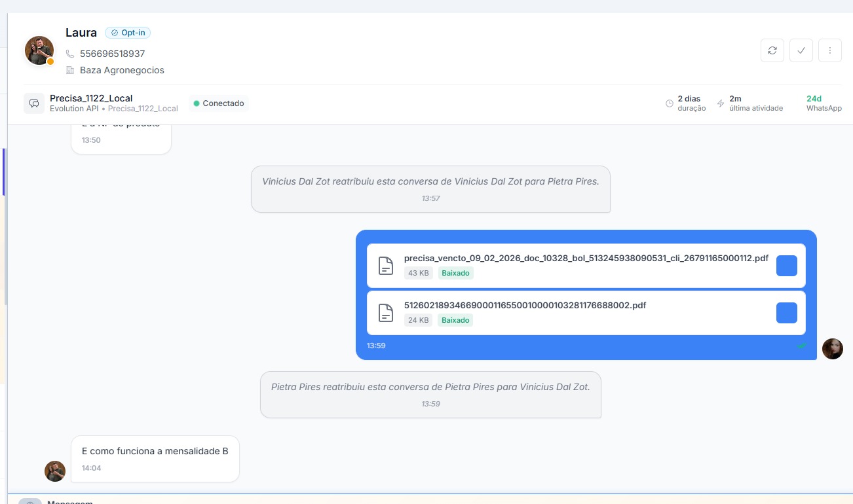Click sender avatar beside mensalidade message
853x504 pixels.
55,471
